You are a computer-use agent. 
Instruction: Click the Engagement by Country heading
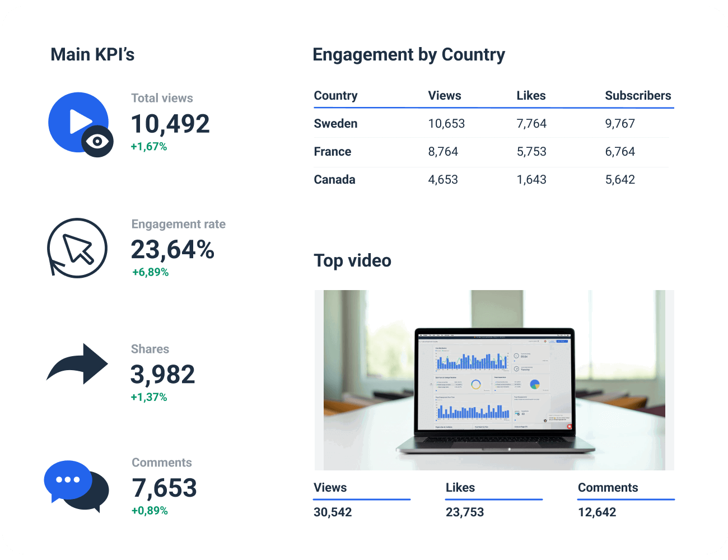409,54
